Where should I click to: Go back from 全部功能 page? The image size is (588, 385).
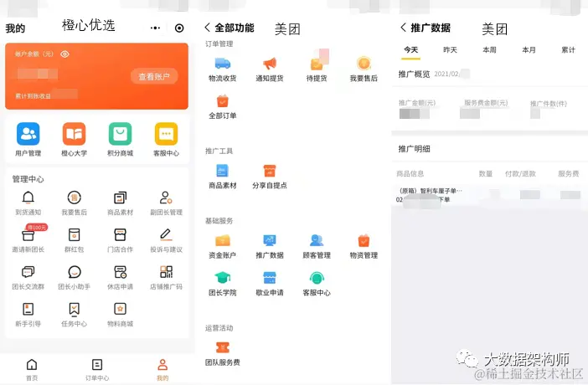click(x=207, y=28)
